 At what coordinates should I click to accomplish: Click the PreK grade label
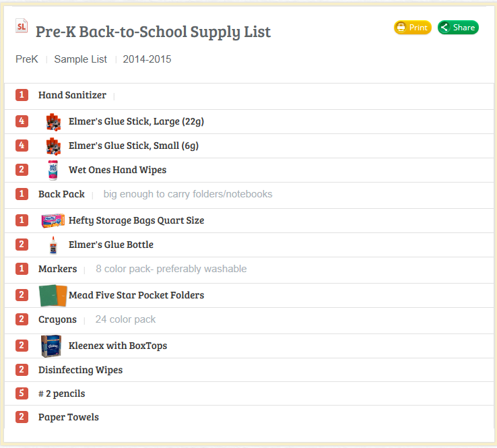[27, 59]
